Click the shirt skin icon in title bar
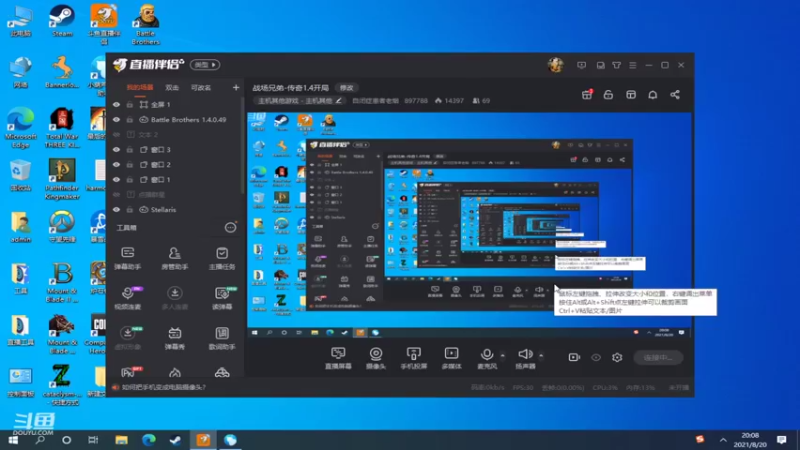This screenshot has height=450, width=800. coord(617,65)
